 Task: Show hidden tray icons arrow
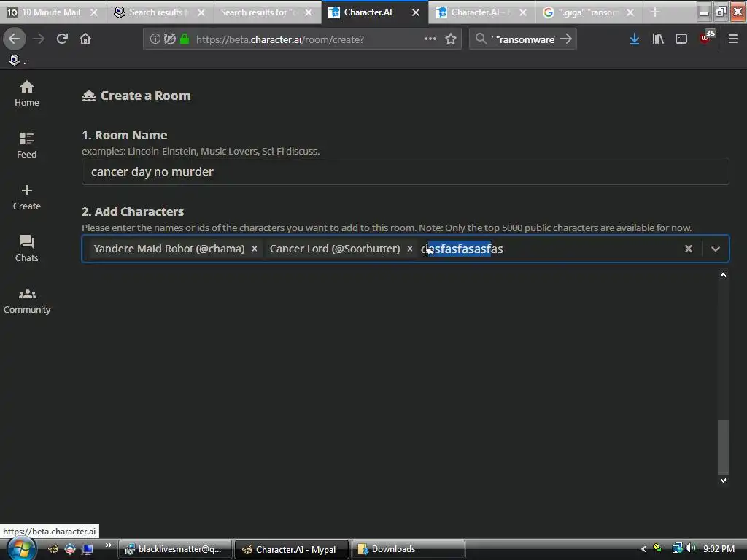point(643,549)
